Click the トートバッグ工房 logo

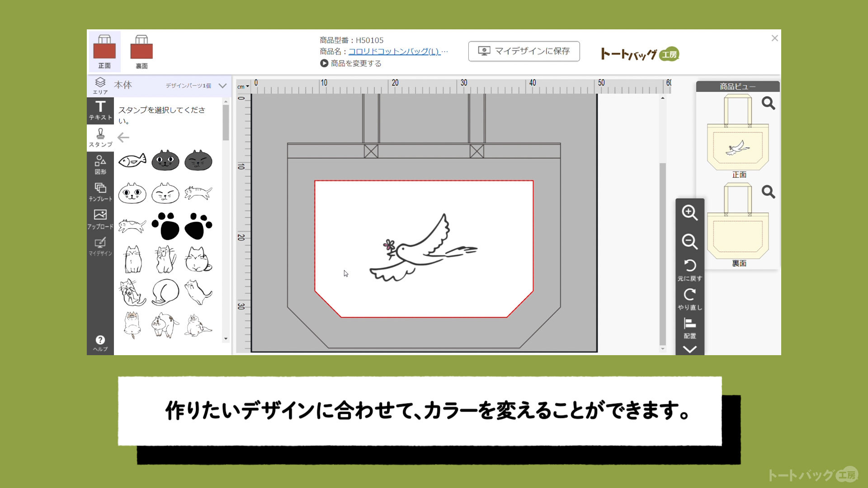tap(640, 54)
